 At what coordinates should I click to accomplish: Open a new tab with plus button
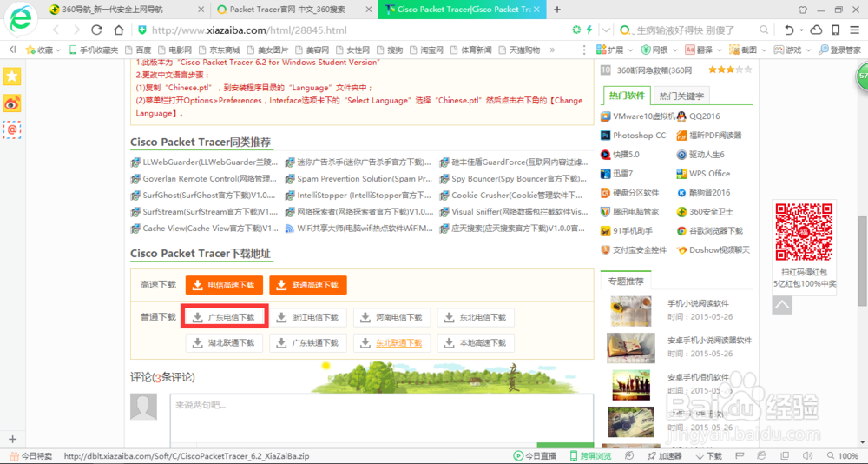coord(557,10)
